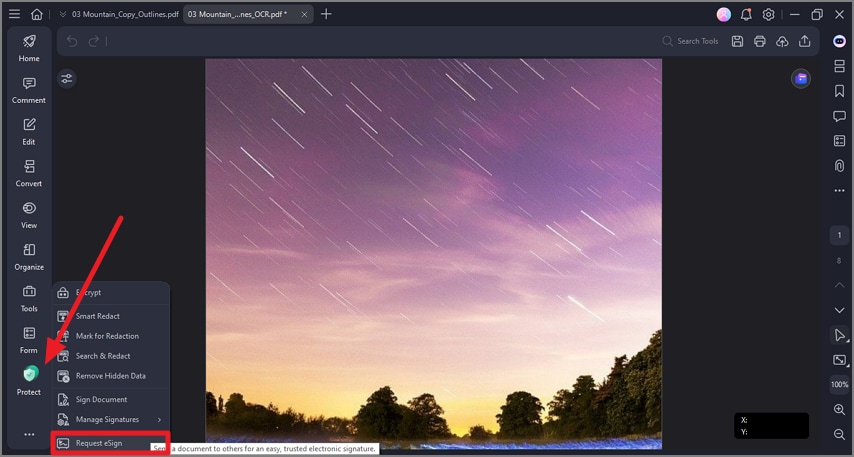The image size is (854, 457).
Task: Open the Form tools
Action: pyautogui.click(x=29, y=340)
